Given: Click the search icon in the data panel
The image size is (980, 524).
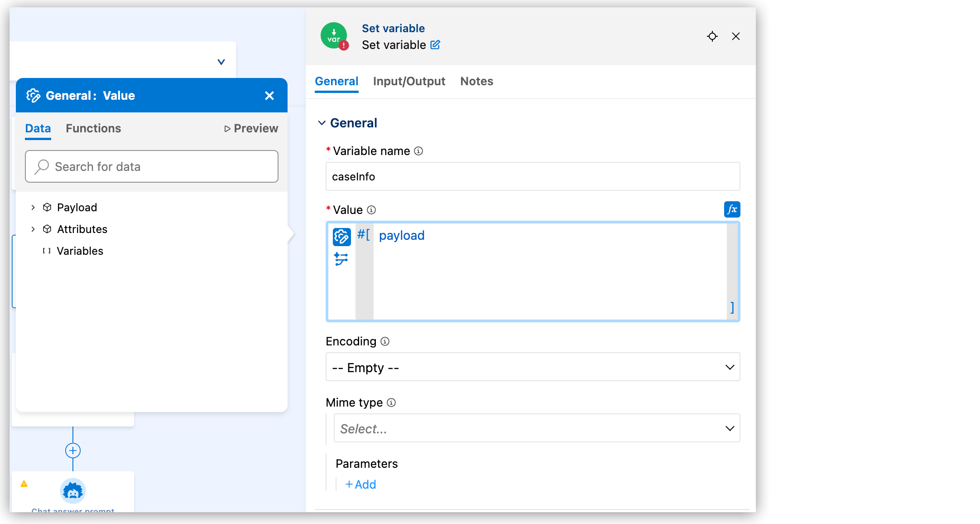Looking at the screenshot, I should [41, 166].
